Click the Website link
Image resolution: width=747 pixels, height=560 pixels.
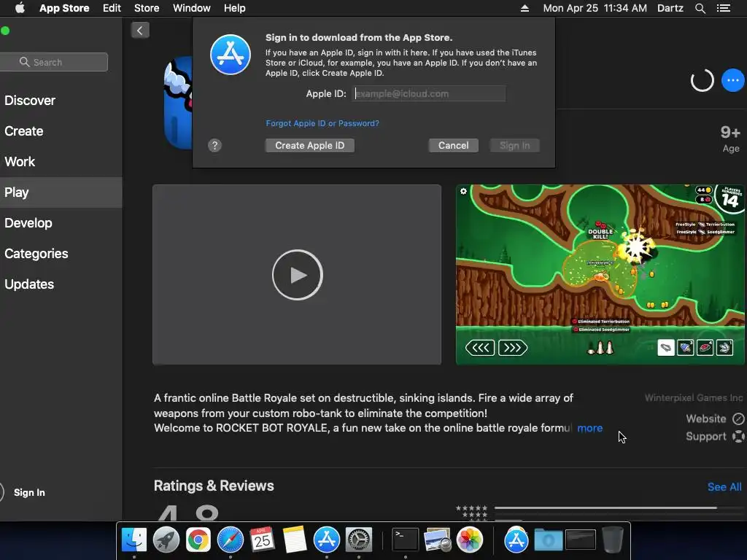point(706,419)
